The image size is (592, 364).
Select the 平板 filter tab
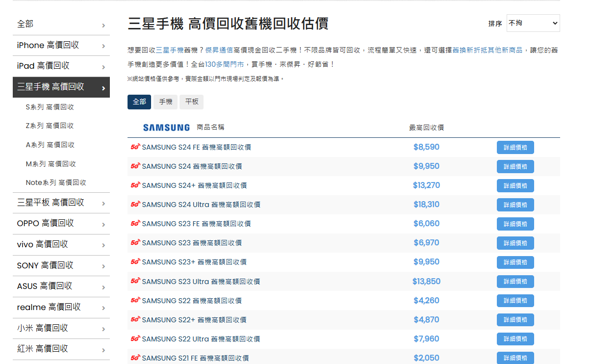click(191, 102)
